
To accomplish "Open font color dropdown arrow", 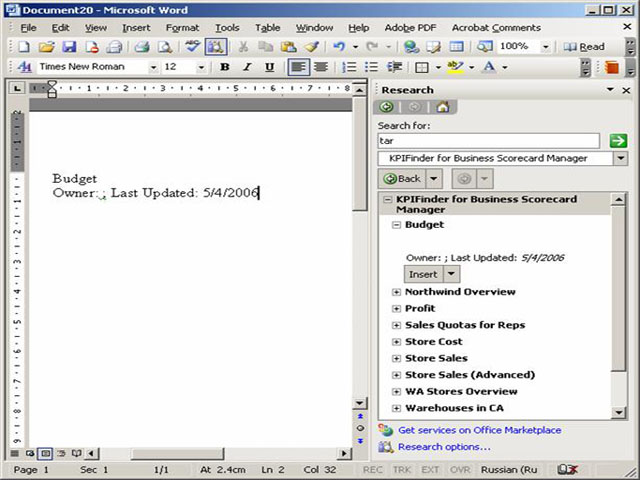I will 505,67.
